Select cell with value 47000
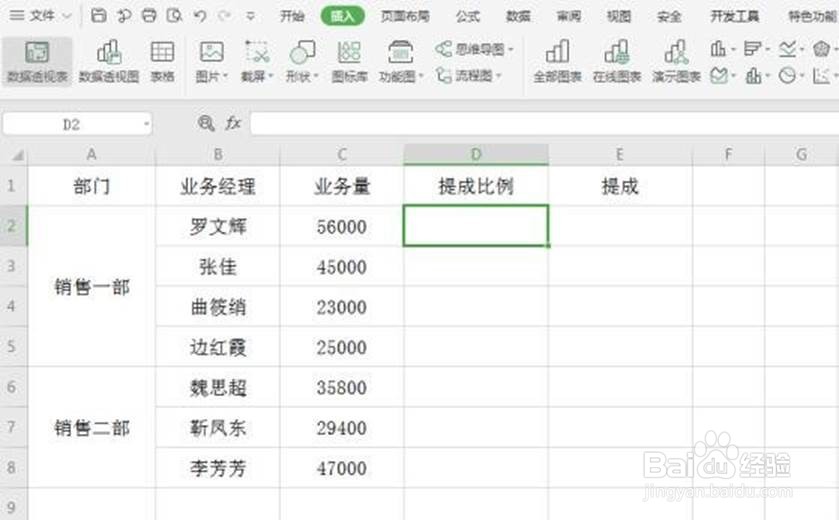Viewport: 839px width, 520px height. (x=342, y=468)
